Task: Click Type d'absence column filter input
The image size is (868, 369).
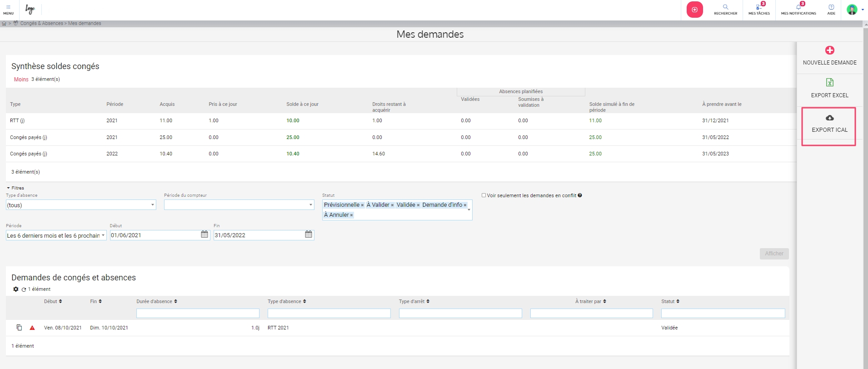Action: pos(329,313)
